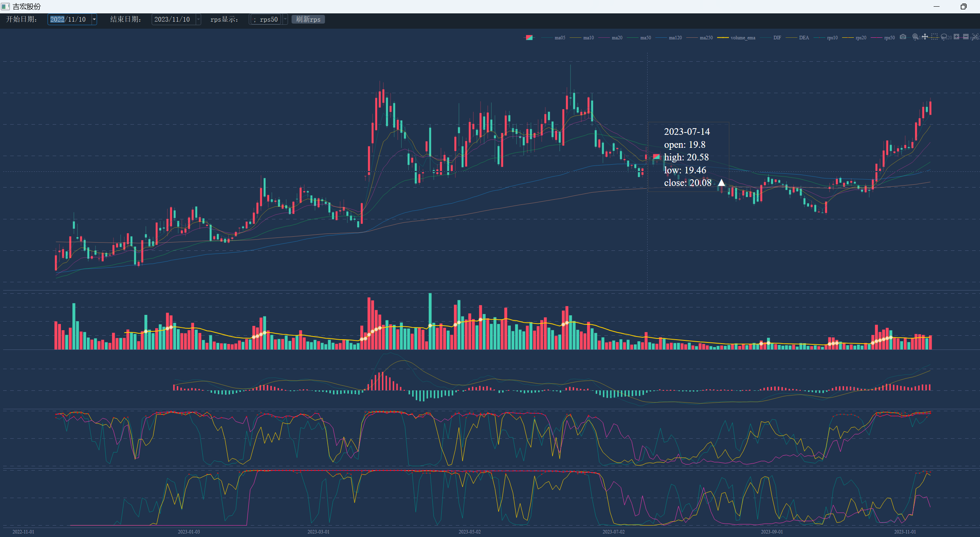980x537 pixels.
Task: Toggle ma05 line visibility in legend
Action: [554, 38]
